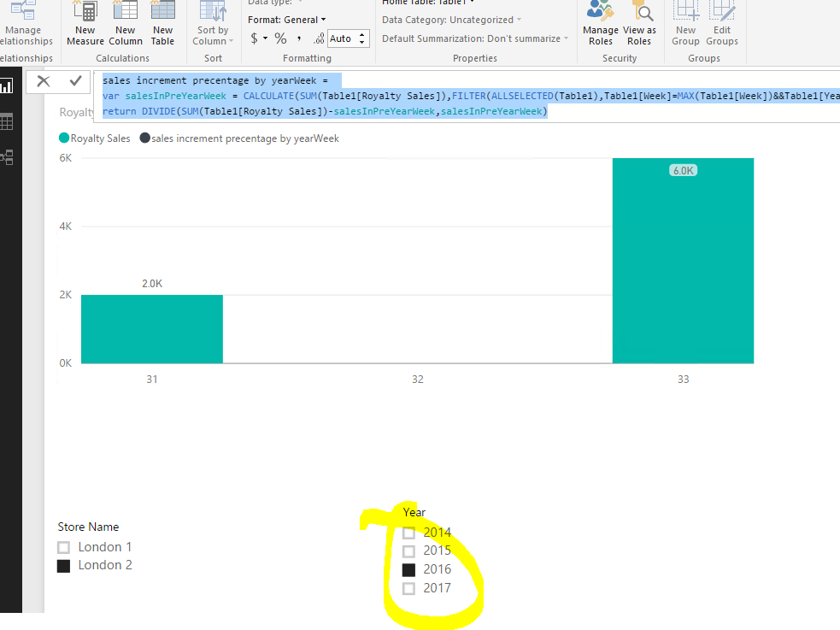Image resolution: width=840 pixels, height=630 pixels.
Task: Add a New Column
Action: (126, 24)
